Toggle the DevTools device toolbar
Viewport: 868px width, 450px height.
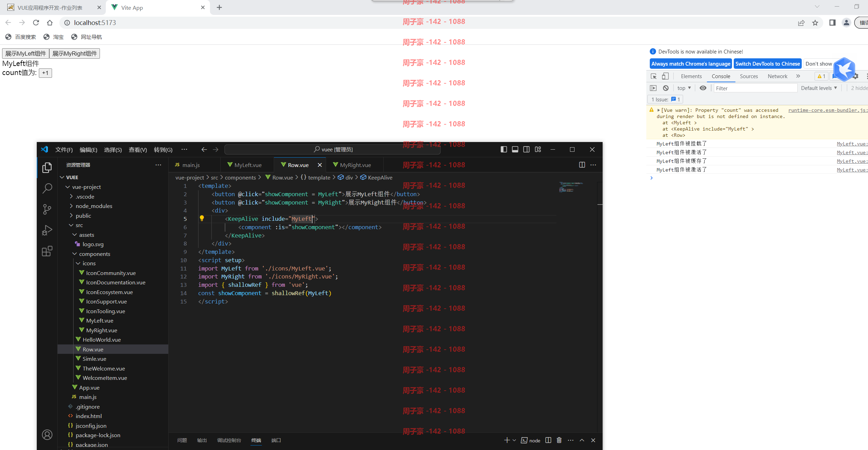pyautogui.click(x=665, y=76)
